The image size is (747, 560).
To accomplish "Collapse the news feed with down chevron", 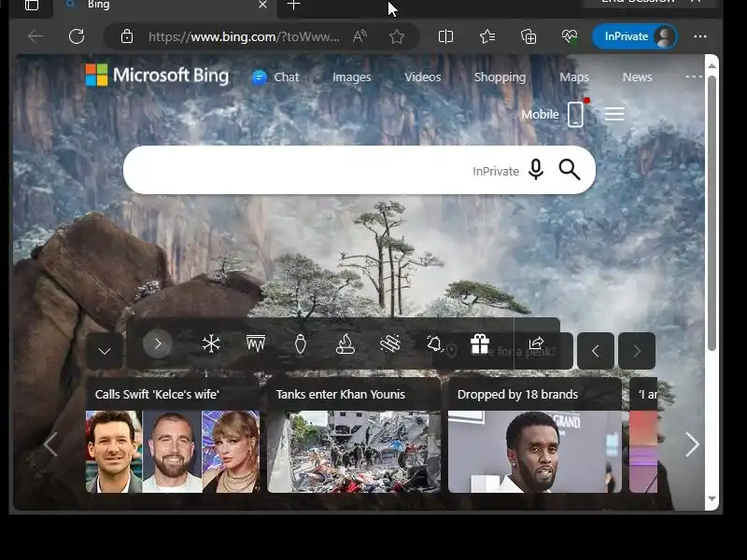I will click(105, 352).
